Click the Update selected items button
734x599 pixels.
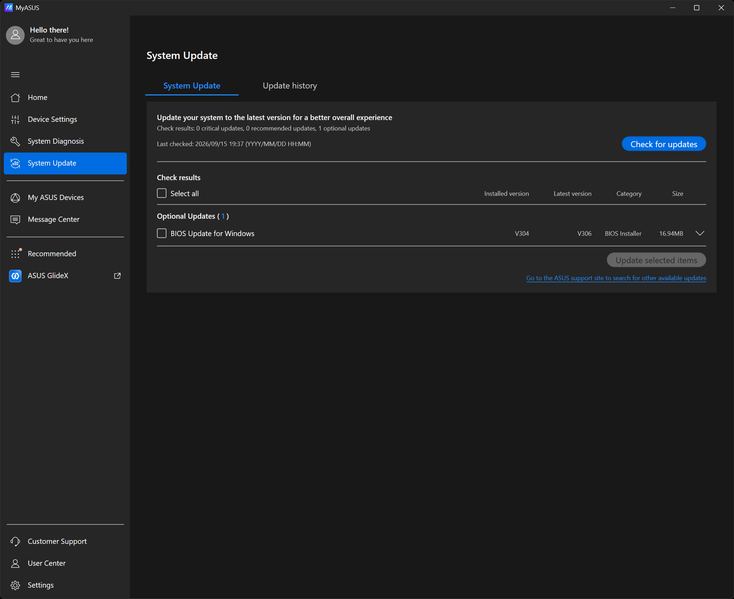tap(656, 260)
